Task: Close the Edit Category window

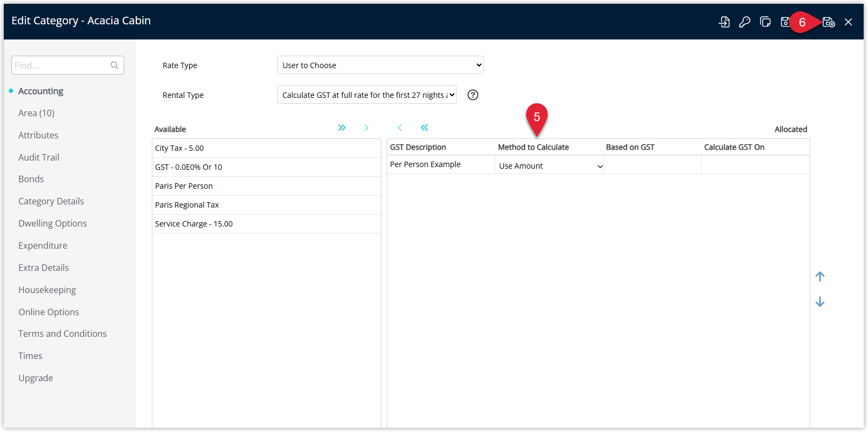Action: [x=849, y=22]
